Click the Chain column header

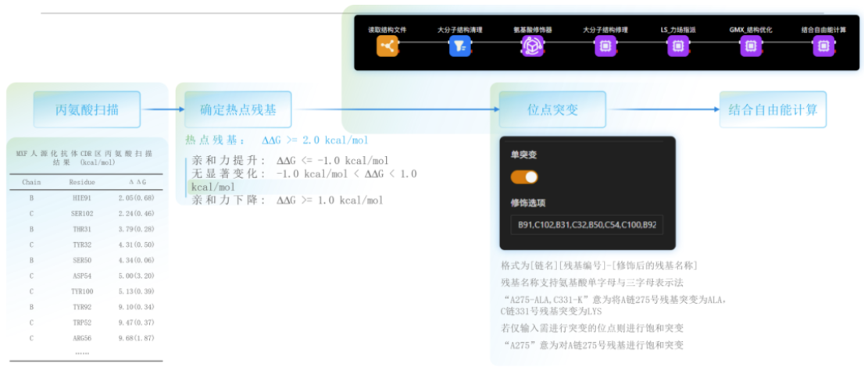point(31,182)
